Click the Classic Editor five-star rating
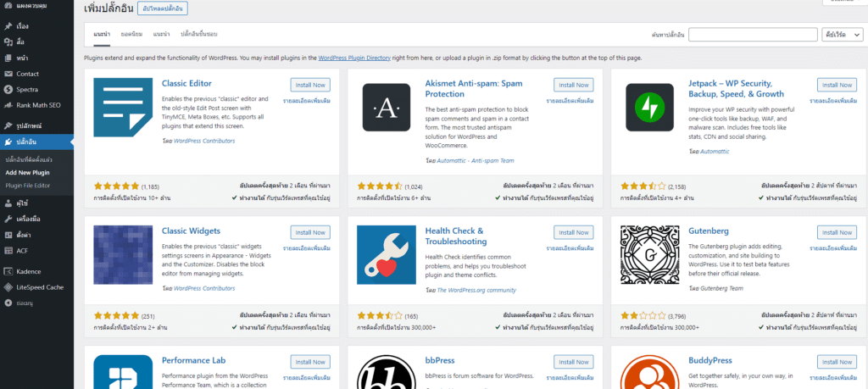868x389 pixels. [117, 186]
